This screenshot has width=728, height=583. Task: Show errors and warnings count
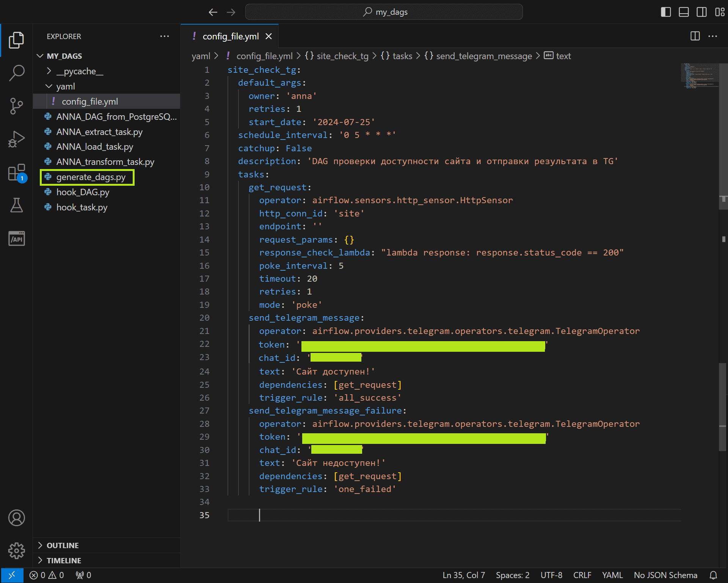[47, 575]
